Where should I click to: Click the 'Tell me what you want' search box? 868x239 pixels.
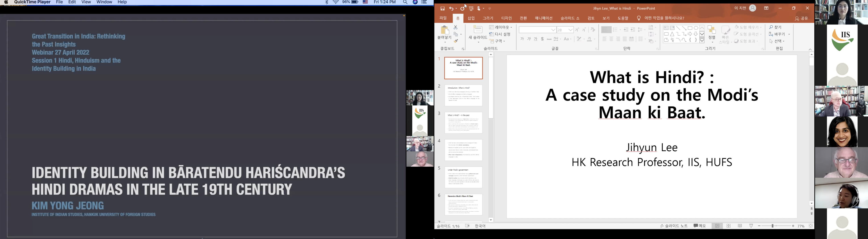[x=661, y=18]
